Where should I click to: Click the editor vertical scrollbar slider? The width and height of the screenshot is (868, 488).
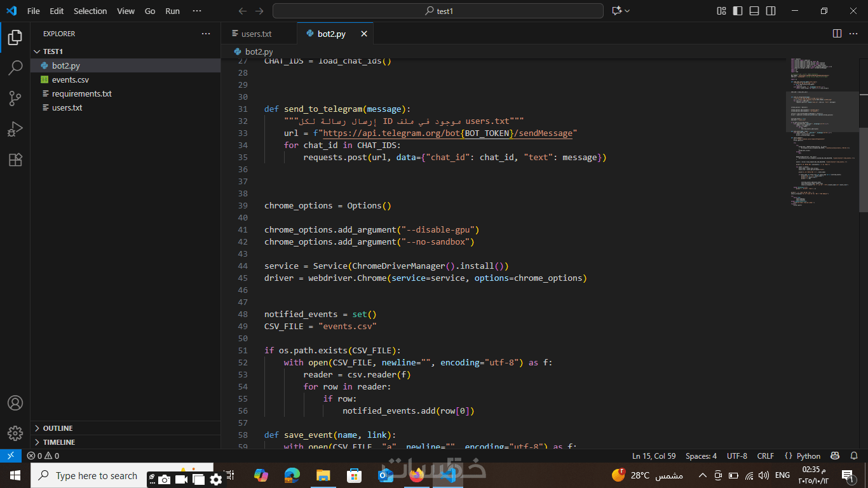pos(863,168)
